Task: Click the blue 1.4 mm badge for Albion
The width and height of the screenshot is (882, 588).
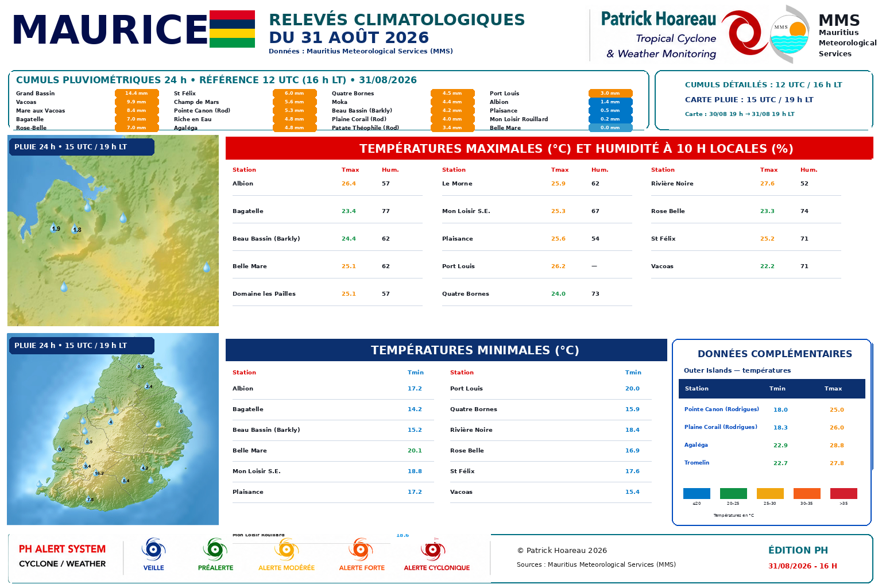Action: pos(610,102)
